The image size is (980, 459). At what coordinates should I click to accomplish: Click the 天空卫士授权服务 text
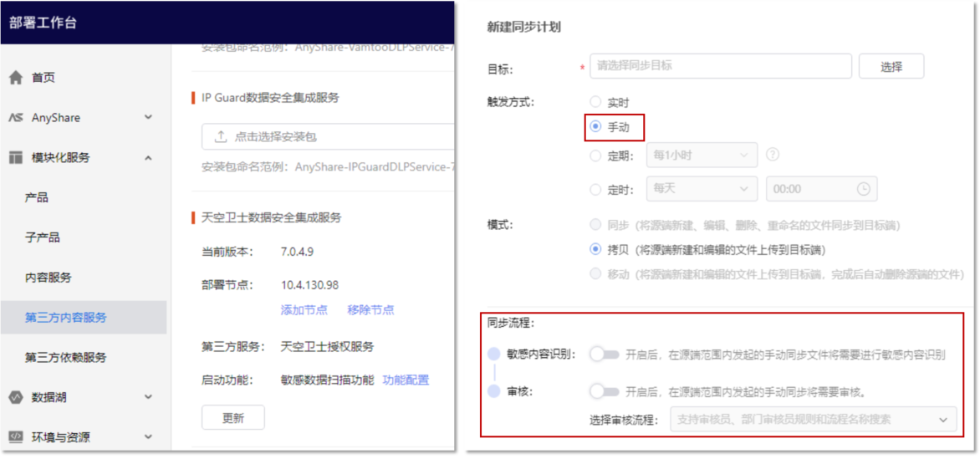coord(328,347)
